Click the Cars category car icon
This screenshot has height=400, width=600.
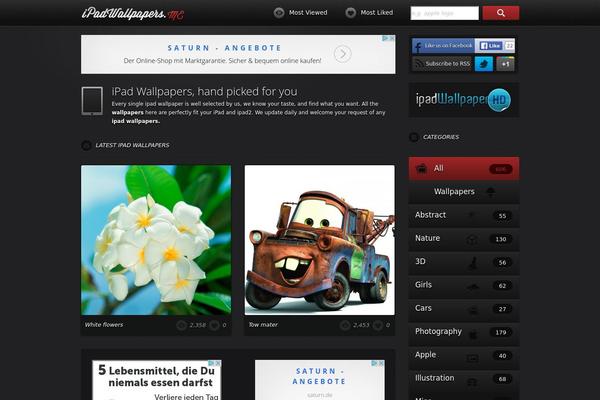[473, 310]
